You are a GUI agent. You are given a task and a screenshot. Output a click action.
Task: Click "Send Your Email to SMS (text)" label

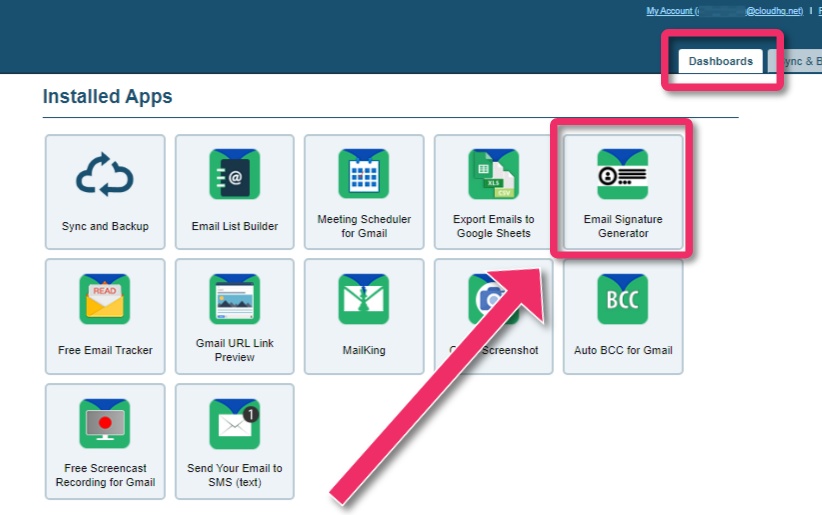(234, 475)
